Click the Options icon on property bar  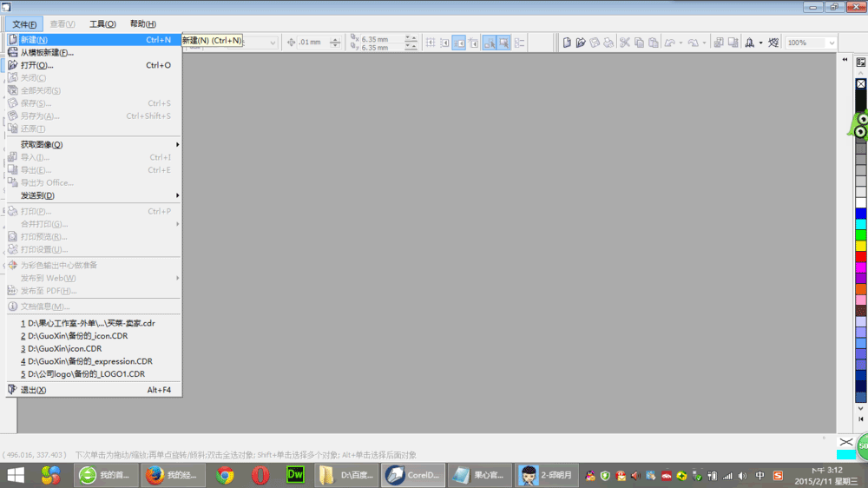point(519,43)
